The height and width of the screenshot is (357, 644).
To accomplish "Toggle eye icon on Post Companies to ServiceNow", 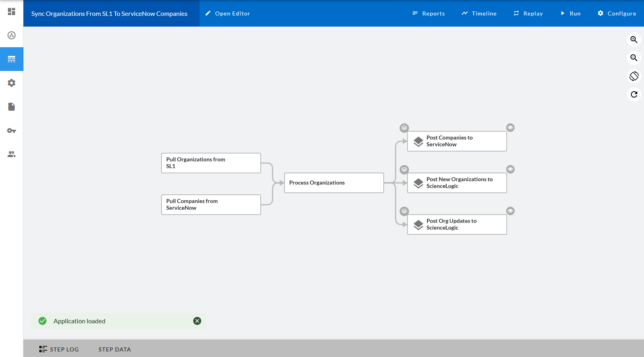I will click(510, 128).
